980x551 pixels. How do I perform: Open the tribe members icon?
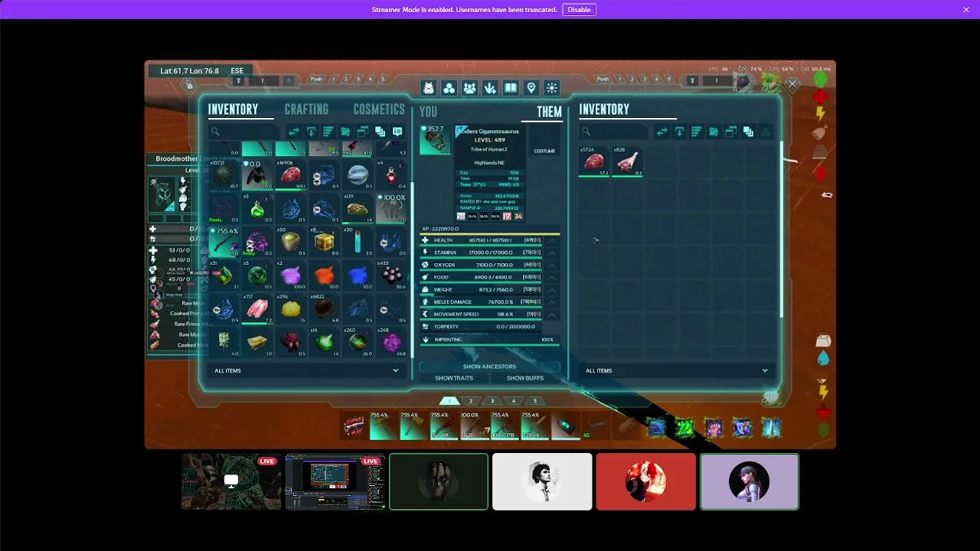coord(469,88)
